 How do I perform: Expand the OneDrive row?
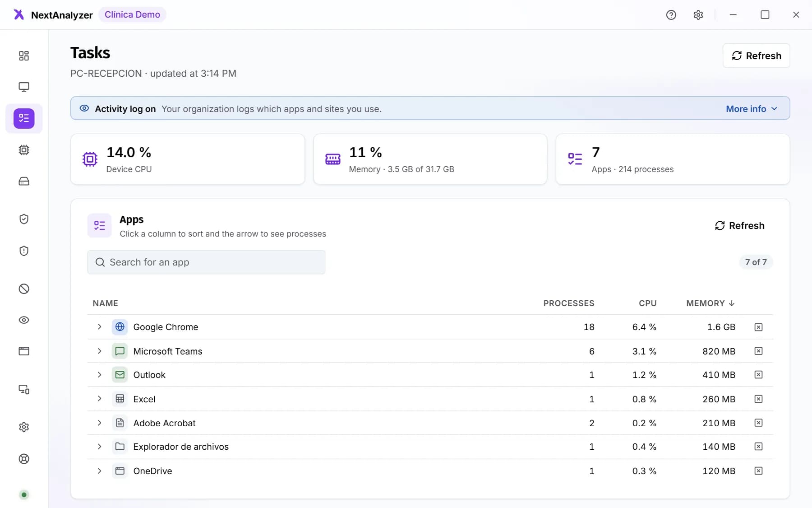pos(99,471)
